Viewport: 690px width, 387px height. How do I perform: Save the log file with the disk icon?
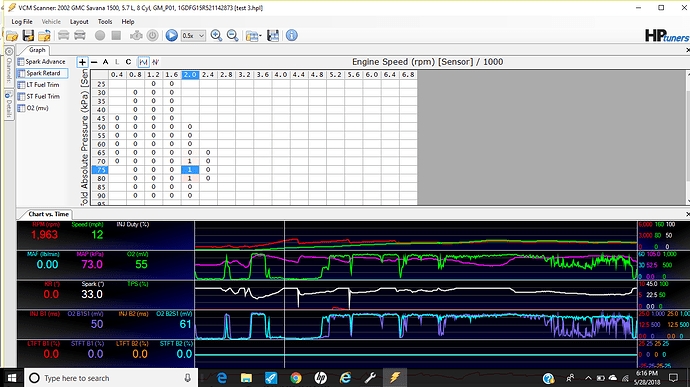[x=28, y=36]
